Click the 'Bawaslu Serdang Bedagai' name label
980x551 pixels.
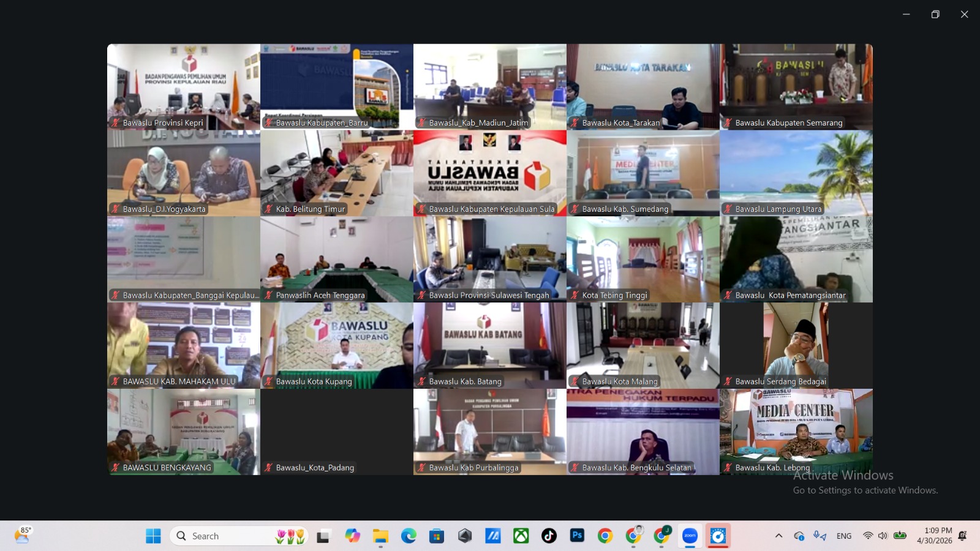[781, 381]
